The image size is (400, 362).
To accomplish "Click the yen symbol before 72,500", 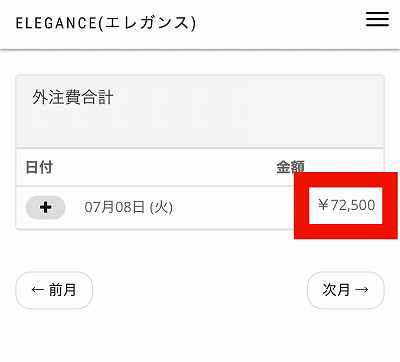I will (323, 205).
